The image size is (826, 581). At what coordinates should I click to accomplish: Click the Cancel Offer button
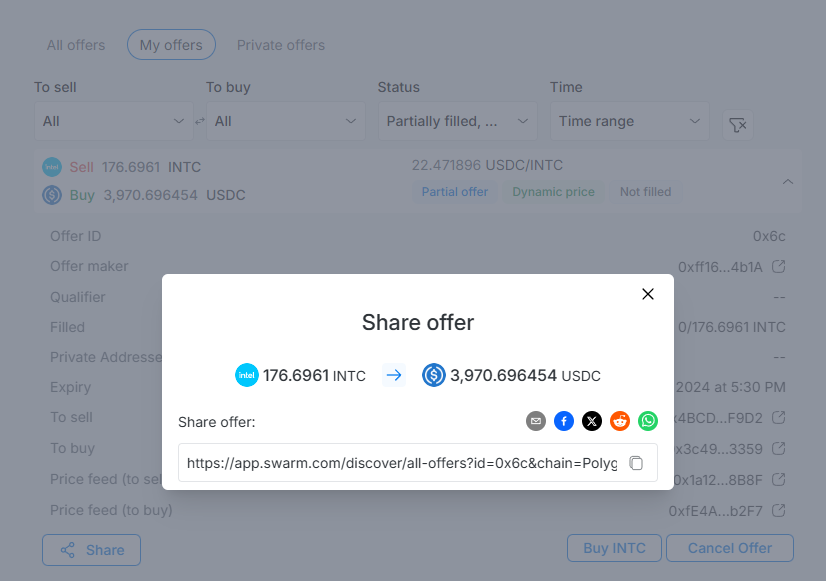730,549
